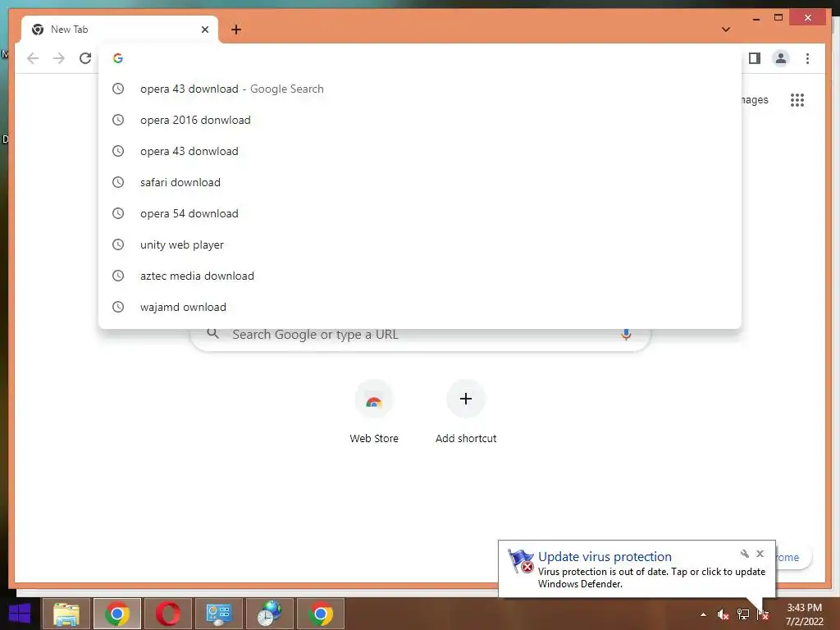The width and height of the screenshot is (840, 630).
Task: Choose suggestion 'opera 2016 donwload'
Action: (x=420, y=120)
